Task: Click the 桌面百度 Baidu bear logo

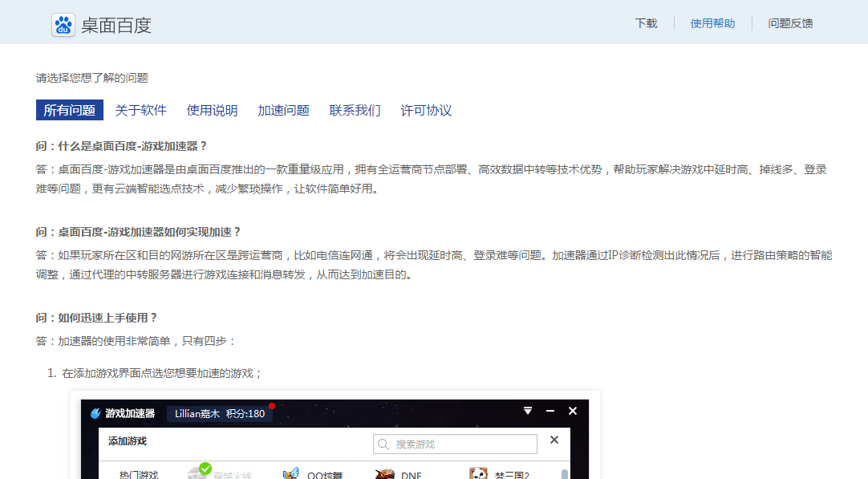Action: coord(63,23)
